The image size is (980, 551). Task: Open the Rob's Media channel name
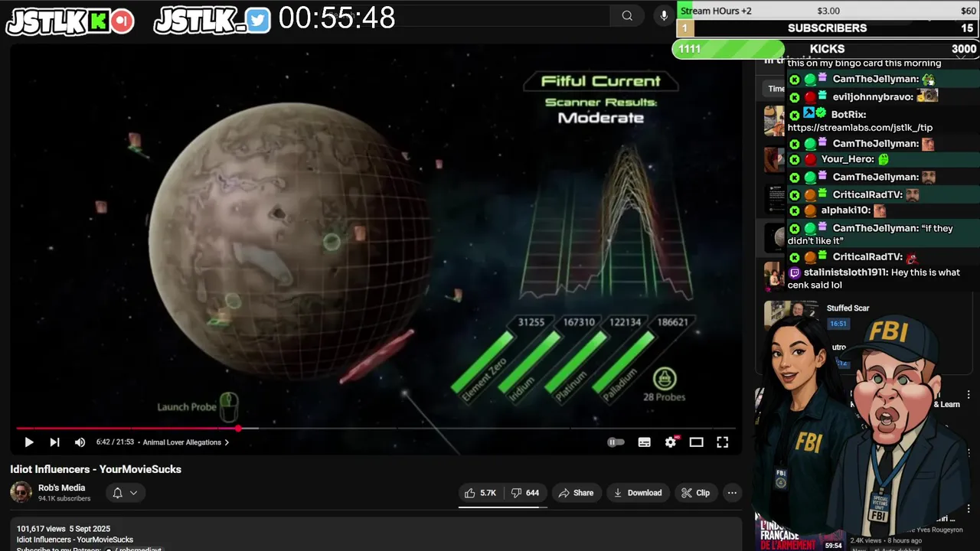coord(61,487)
